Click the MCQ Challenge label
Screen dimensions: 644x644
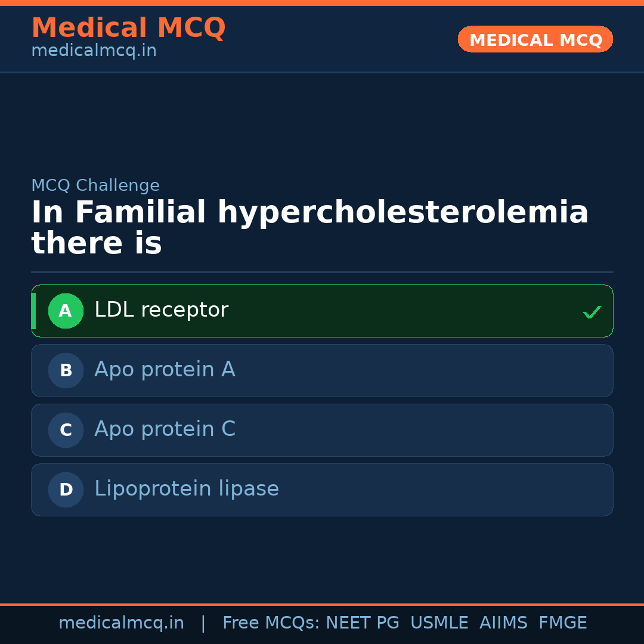(x=95, y=185)
